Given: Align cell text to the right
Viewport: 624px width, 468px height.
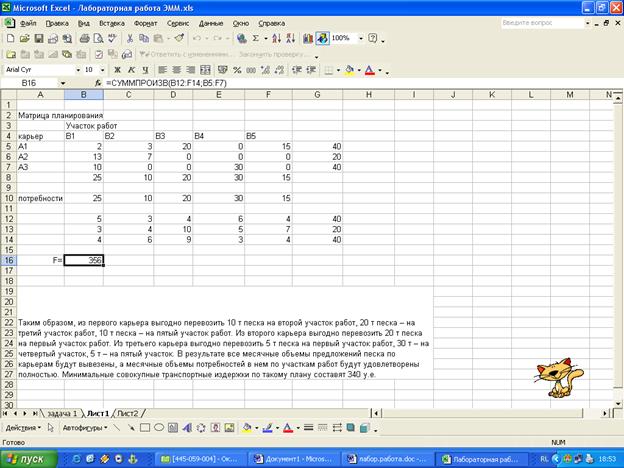Looking at the screenshot, I should 191,70.
